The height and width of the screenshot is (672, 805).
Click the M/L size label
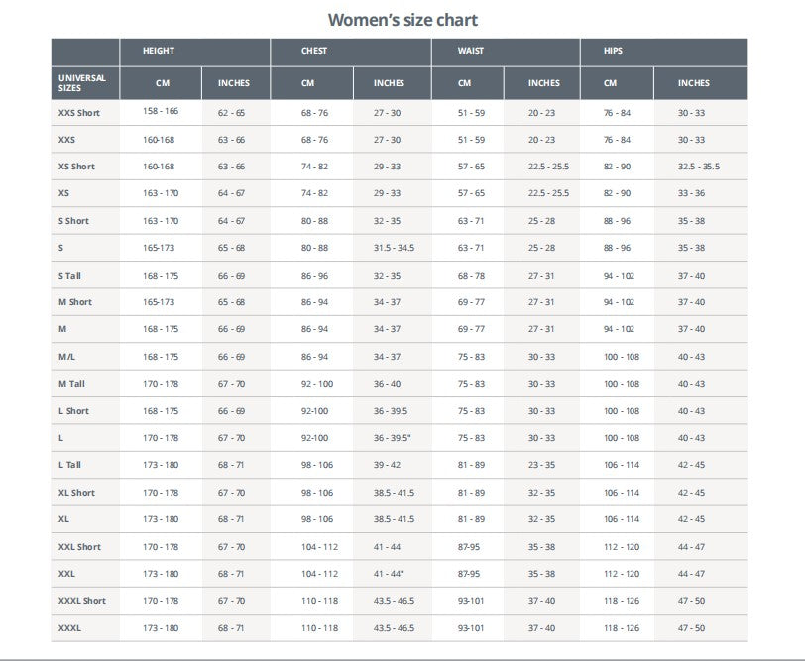click(x=67, y=356)
